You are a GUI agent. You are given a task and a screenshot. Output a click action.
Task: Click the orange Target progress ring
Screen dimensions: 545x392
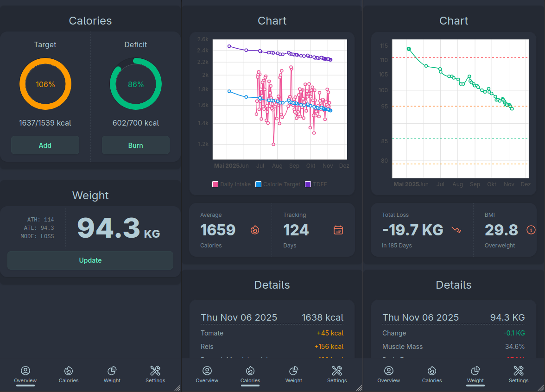point(45,84)
